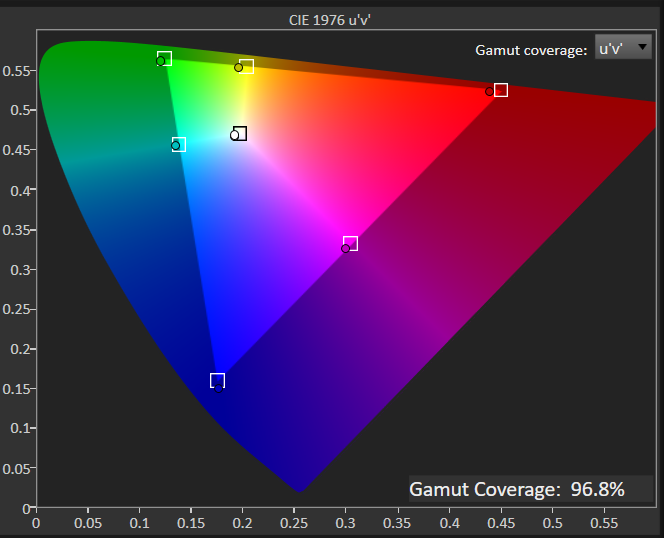This screenshot has width=664, height=538.
Task: Click the blue primary target square
Action: pyautogui.click(x=217, y=380)
